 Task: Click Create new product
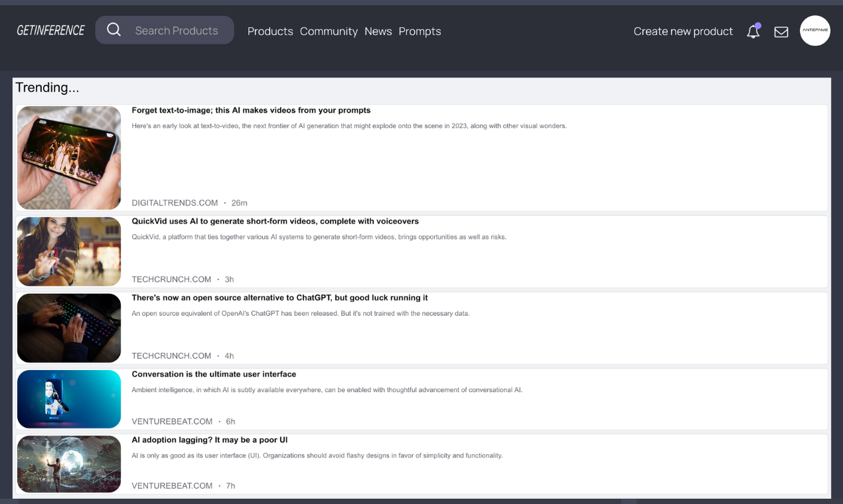[x=683, y=31]
